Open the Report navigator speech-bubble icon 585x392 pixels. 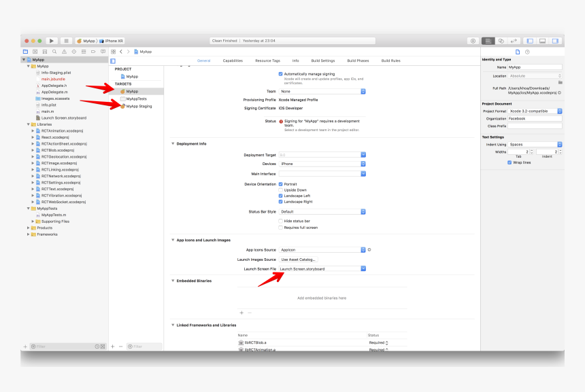coord(103,52)
